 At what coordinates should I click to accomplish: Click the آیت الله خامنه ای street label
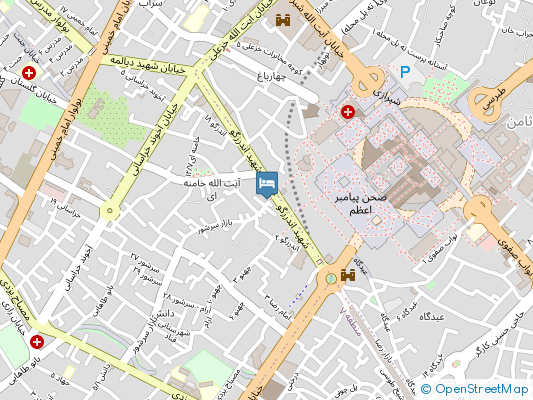pos(212,189)
